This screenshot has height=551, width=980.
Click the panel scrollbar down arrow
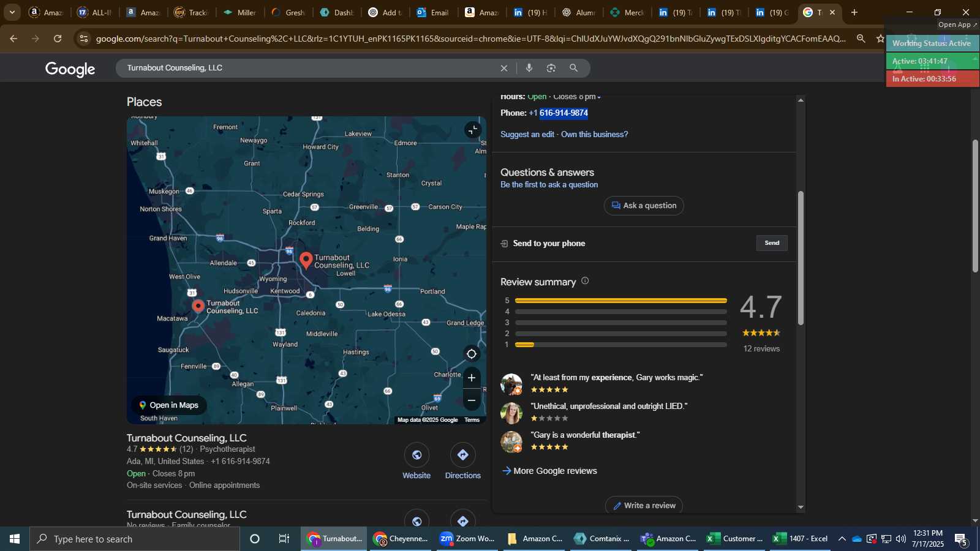click(x=801, y=508)
